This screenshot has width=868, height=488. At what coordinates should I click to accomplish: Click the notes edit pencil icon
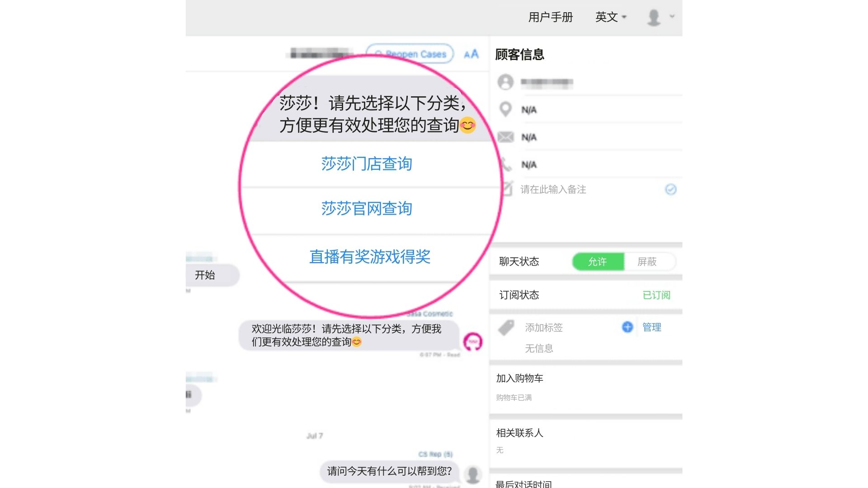coord(508,188)
